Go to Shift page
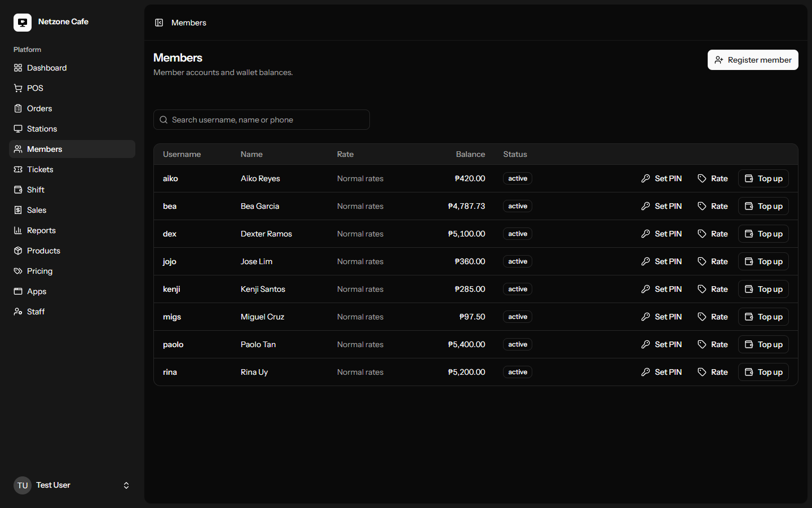The height and width of the screenshot is (508, 812). coord(72,190)
